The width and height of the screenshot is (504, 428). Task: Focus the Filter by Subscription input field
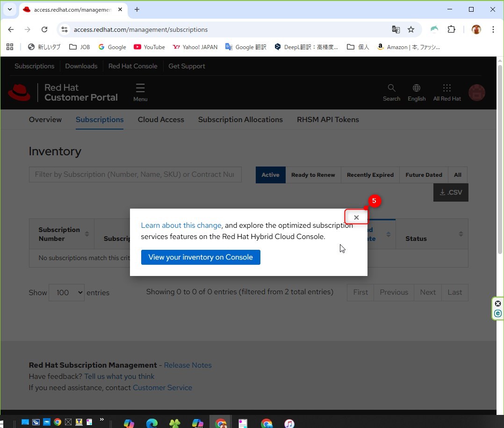tap(135, 174)
